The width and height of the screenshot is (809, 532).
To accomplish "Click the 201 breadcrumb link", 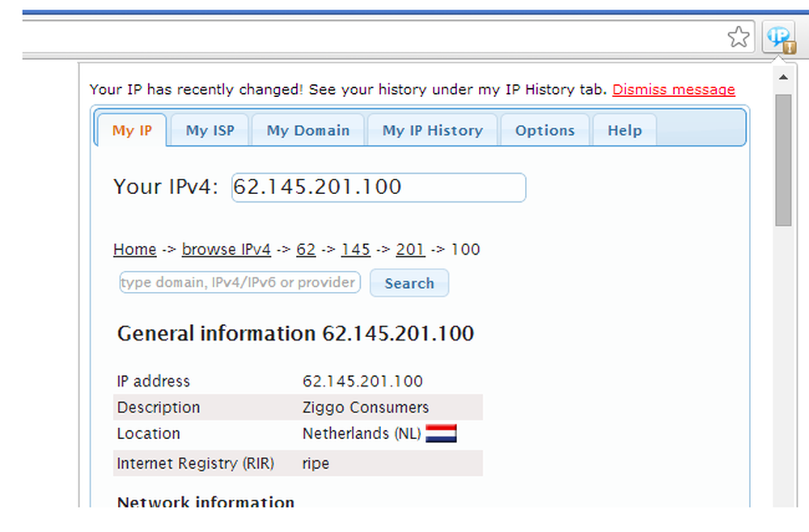I will tap(410, 249).
